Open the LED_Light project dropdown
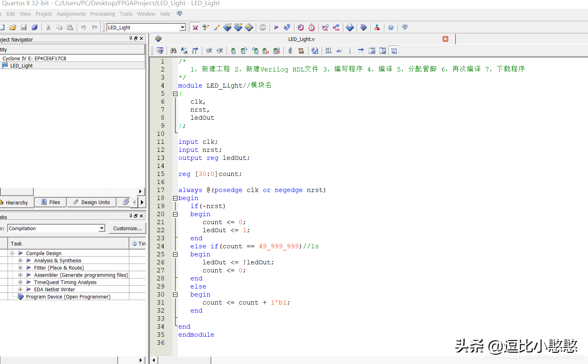Image resolution: width=588 pixels, height=364 pixels. (182, 27)
